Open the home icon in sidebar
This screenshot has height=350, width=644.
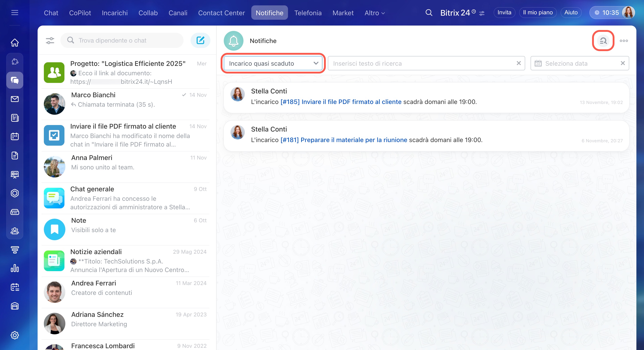point(15,43)
